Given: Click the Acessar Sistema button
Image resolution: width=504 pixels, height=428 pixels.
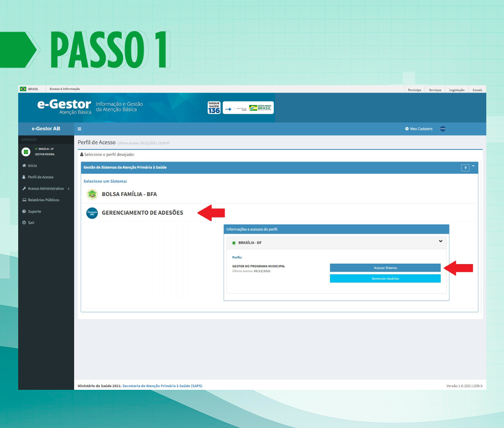Looking at the screenshot, I should pyautogui.click(x=385, y=268).
